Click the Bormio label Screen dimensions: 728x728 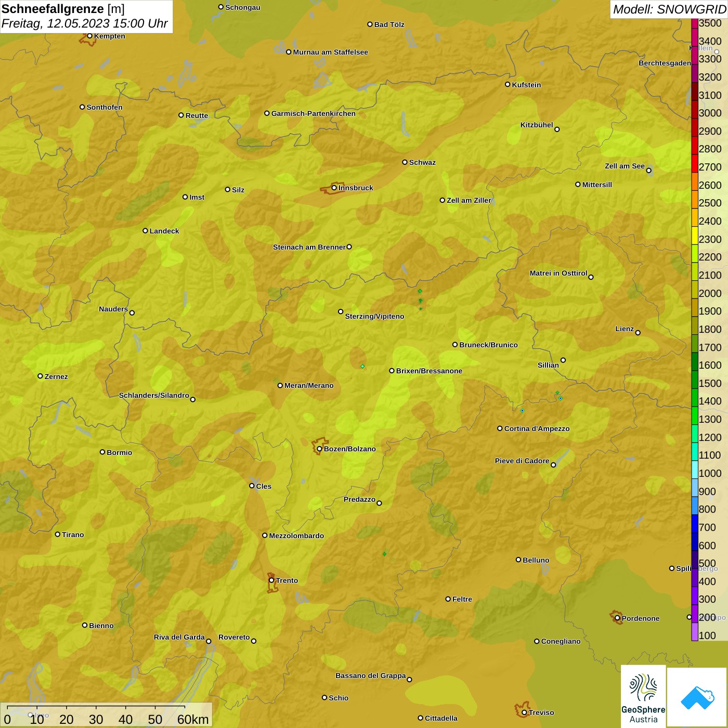(x=119, y=452)
